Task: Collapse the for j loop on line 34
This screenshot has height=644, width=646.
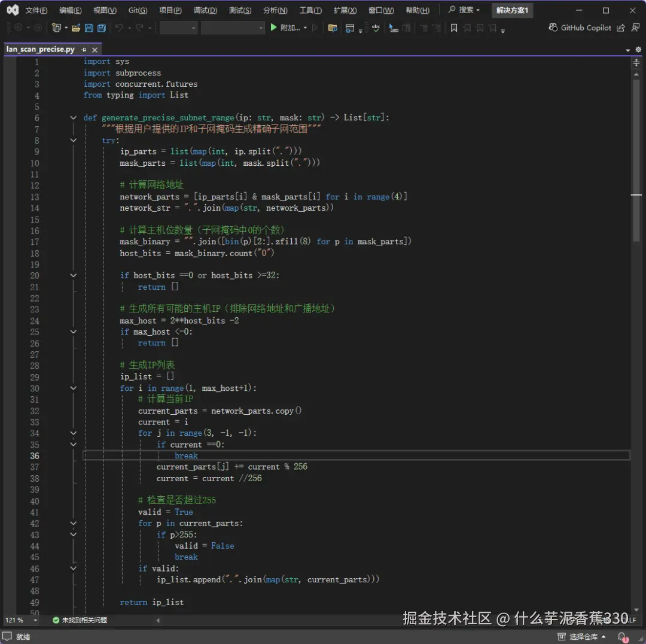Action: tap(74, 433)
